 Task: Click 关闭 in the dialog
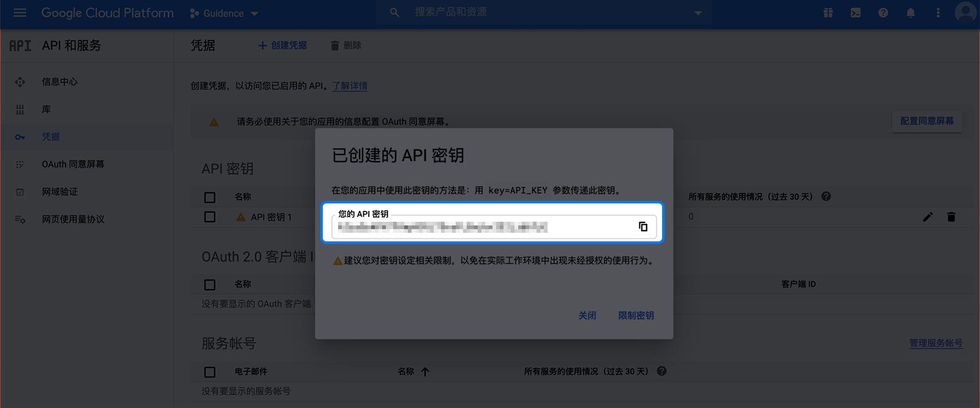(x=587, y=315)
